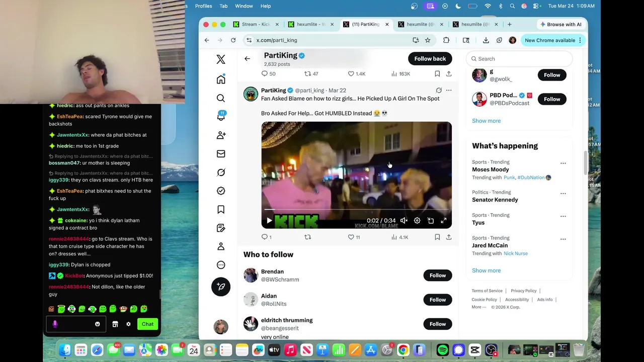Expand the footer More link
This screenshot has width=644, height=362.
tap(478, 307)
